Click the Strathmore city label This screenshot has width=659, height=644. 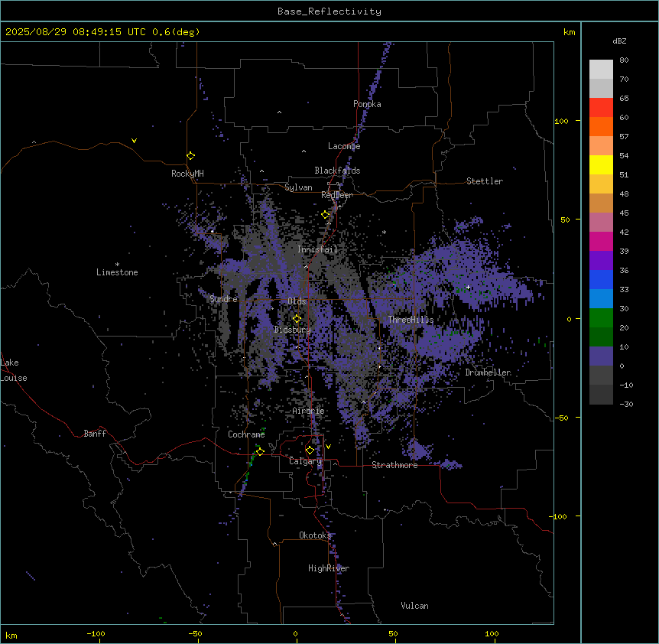pos(394,465)
